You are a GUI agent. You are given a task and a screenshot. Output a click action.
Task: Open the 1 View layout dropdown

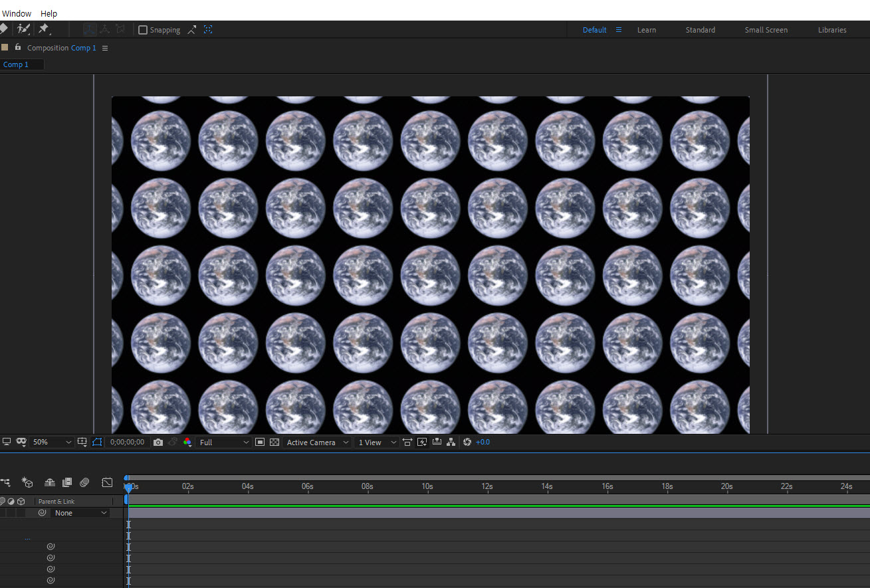(376, 442)
